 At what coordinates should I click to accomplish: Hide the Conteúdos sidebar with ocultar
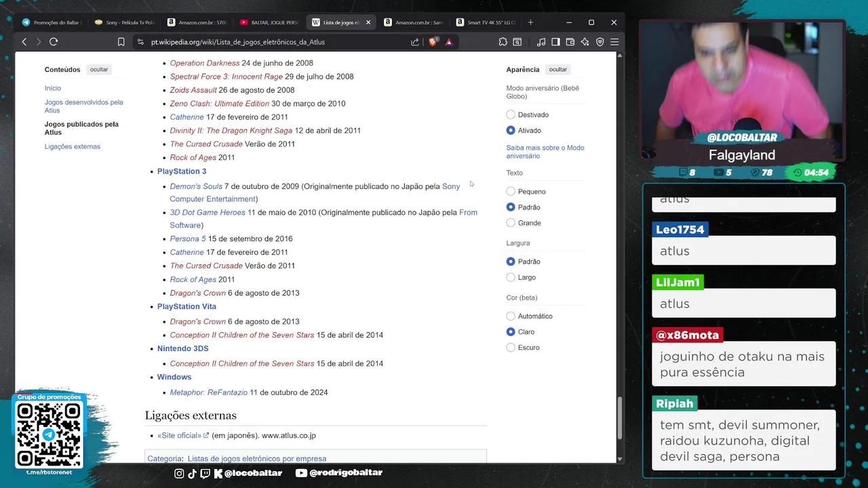[99, 69]
